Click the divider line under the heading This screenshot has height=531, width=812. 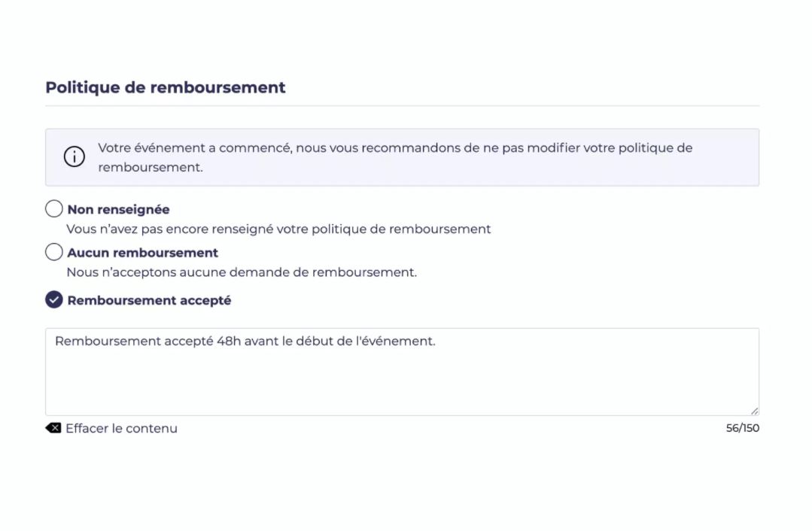tap(402, 106)
